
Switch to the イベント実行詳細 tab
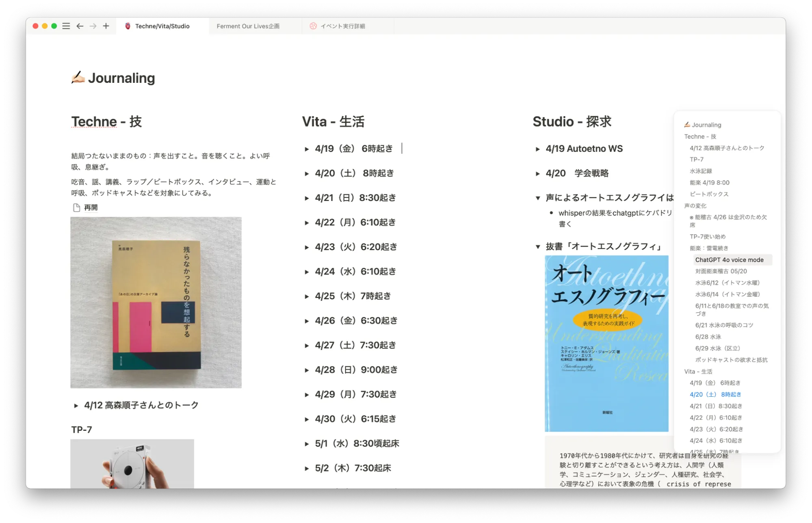343,26
